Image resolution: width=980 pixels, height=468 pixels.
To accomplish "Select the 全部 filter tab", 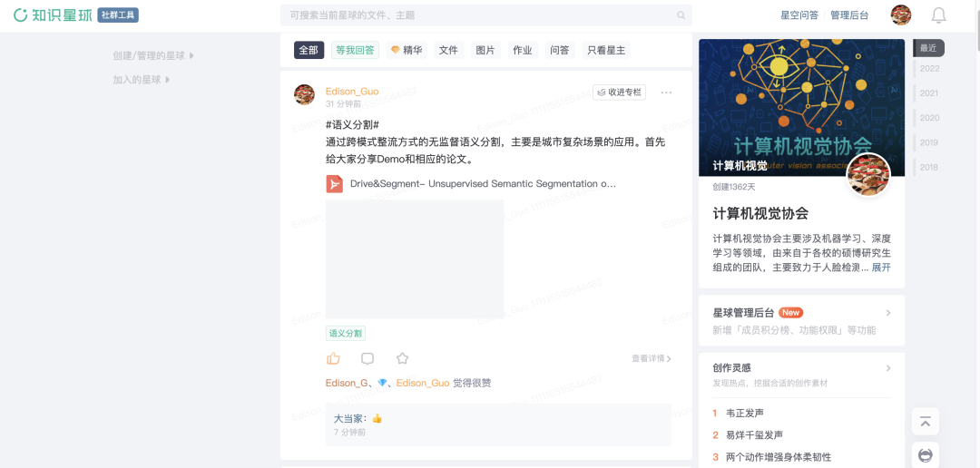I will click(x=309, y=51).
